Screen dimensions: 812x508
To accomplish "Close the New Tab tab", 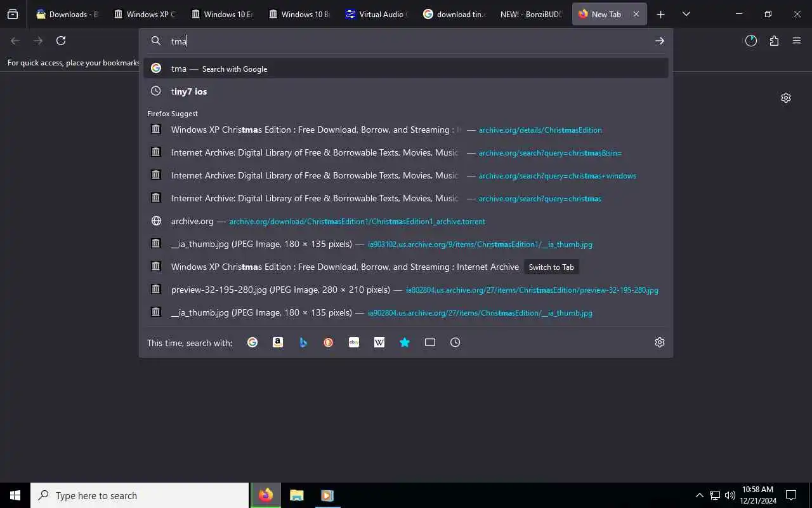I will click(x=636, y=14).
